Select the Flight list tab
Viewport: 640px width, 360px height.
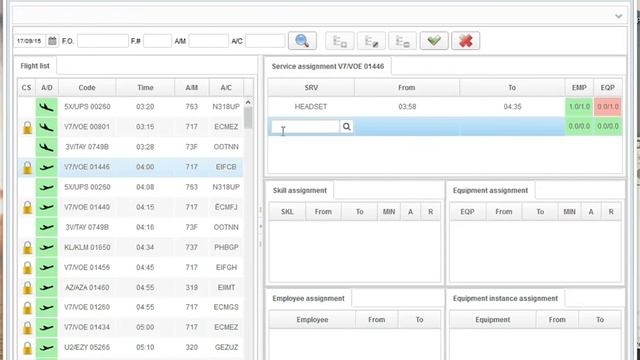pos(35,66)
